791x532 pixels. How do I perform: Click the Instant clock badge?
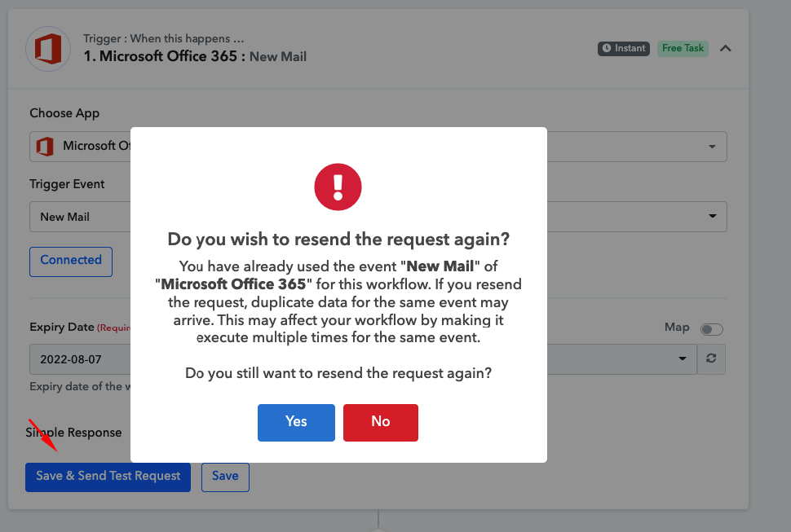(624, 48)
